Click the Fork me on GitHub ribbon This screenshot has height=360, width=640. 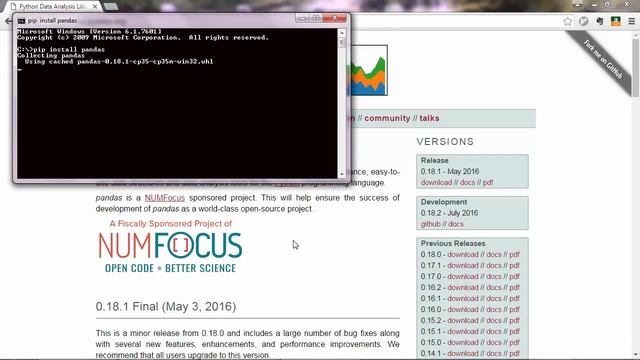pos(602,60)
